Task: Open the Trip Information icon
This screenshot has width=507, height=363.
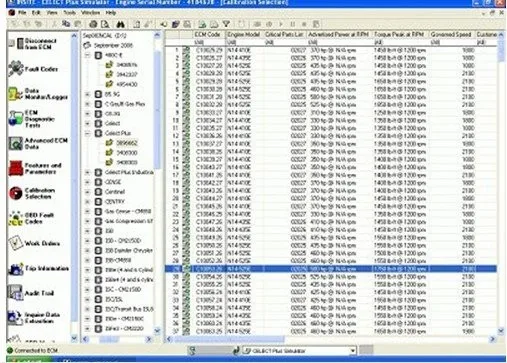Action: click(15, 268)
